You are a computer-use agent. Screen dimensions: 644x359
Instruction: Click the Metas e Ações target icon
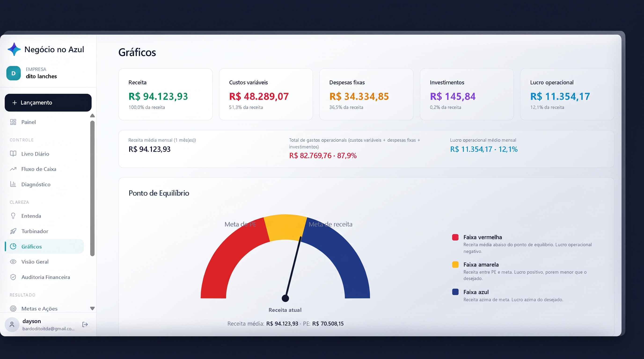tap(13, 309)
